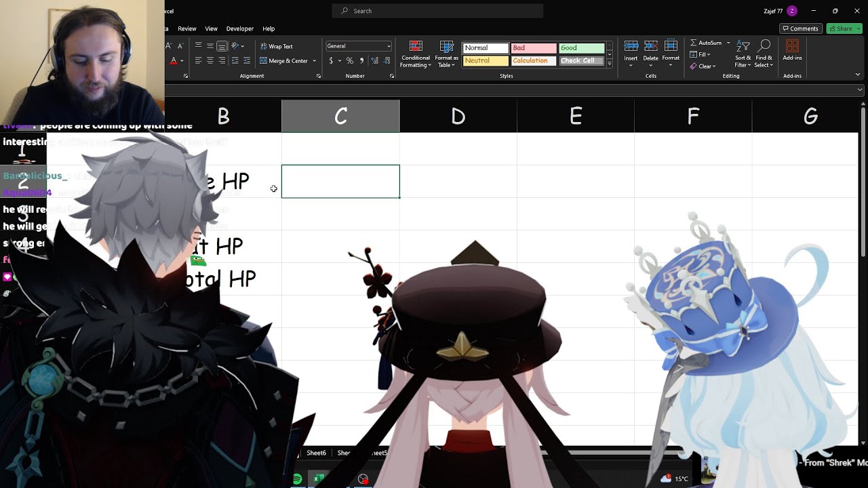Click the 15°C weather widget
Image resolution: width=868 pixels, height=488 pixels.
tap(674, 479)
